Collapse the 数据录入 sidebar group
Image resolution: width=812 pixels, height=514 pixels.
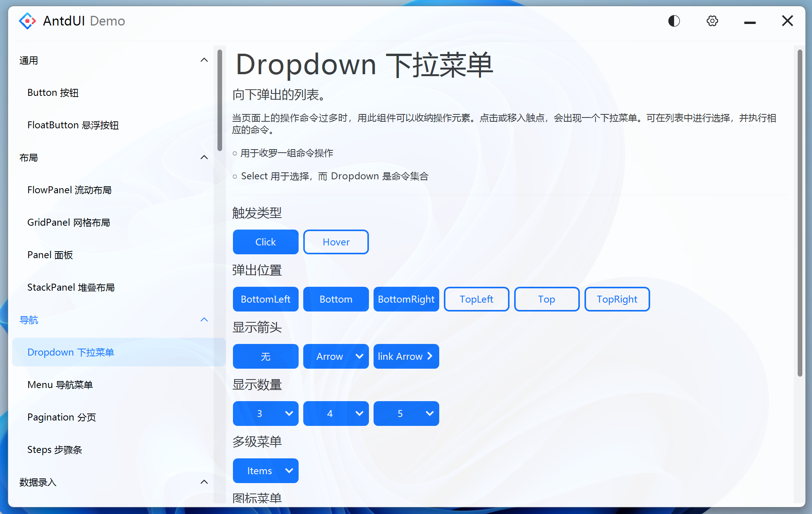(x=204, y=482)
